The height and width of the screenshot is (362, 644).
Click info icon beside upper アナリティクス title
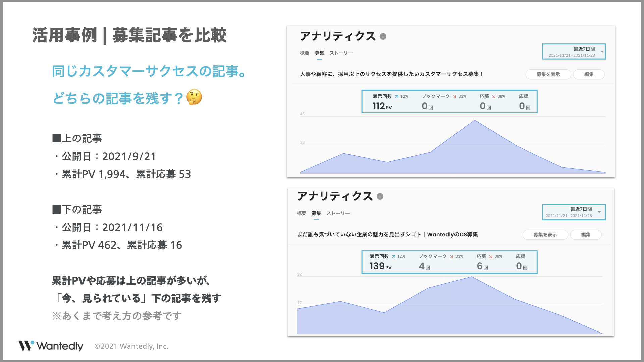click(x=383, y=37)
